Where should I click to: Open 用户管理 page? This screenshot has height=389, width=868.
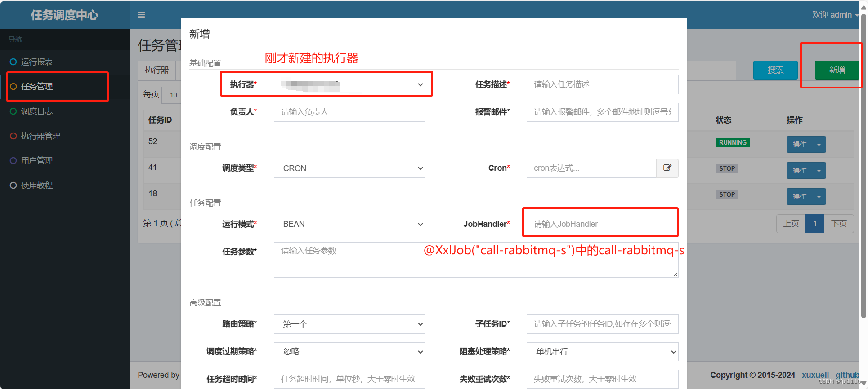(x=37, y=161)
